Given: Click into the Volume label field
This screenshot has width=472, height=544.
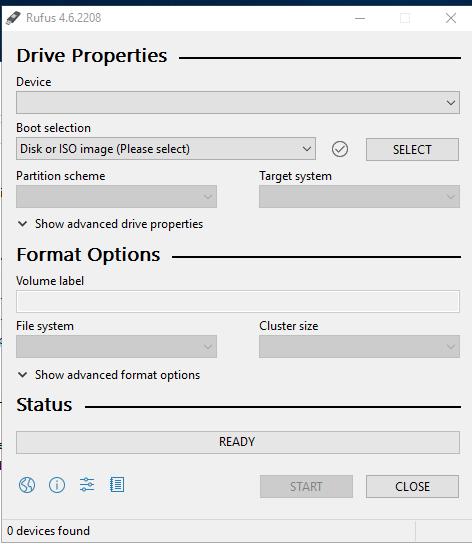Looking at the screenshot, I should coord(238,301).
